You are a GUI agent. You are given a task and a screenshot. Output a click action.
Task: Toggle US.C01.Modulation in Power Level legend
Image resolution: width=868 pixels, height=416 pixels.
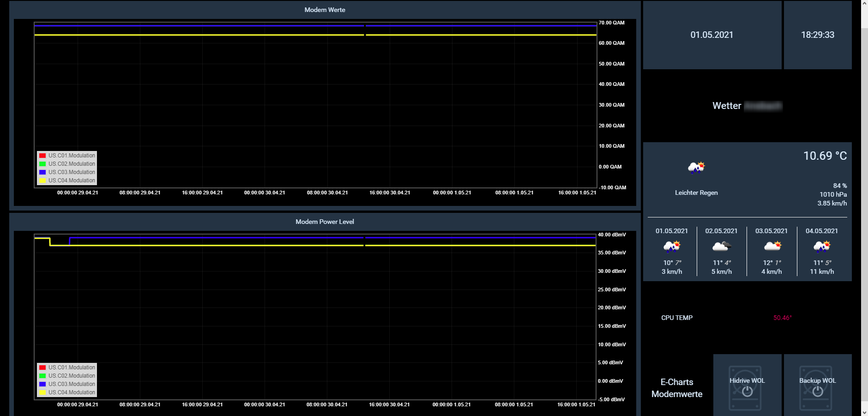[67, 368]
